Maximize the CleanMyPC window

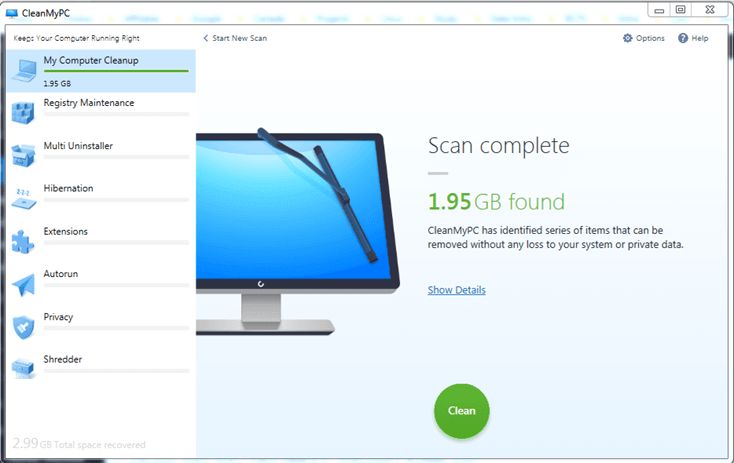pos(681,10)
